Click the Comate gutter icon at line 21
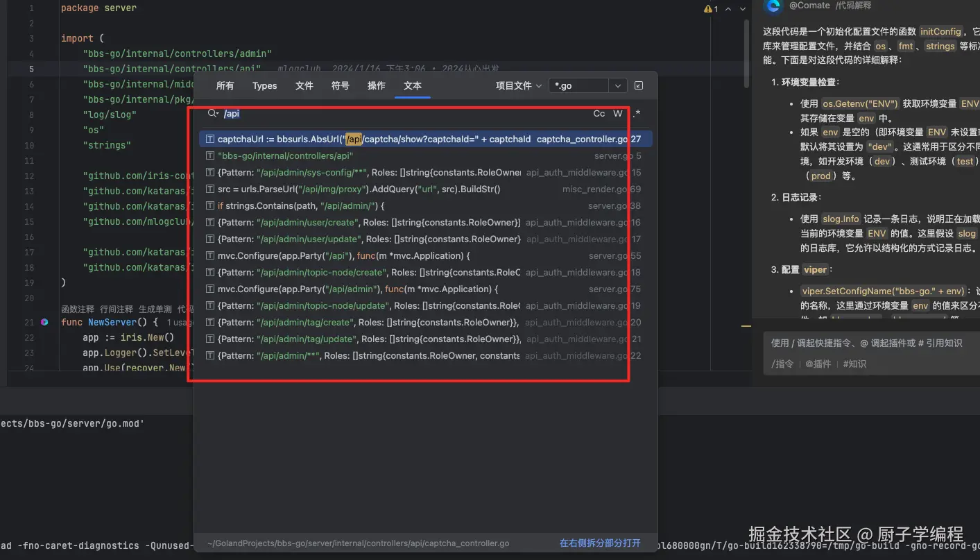The height and width of the screenshot is (560, 980). tap(44, 322)
